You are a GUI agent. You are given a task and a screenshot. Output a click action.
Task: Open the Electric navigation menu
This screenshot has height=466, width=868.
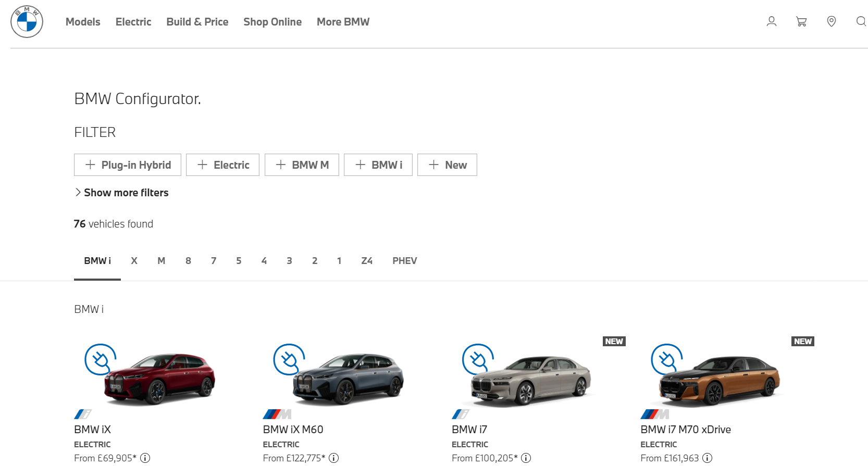pyautogui.click(x=133, y=22)
